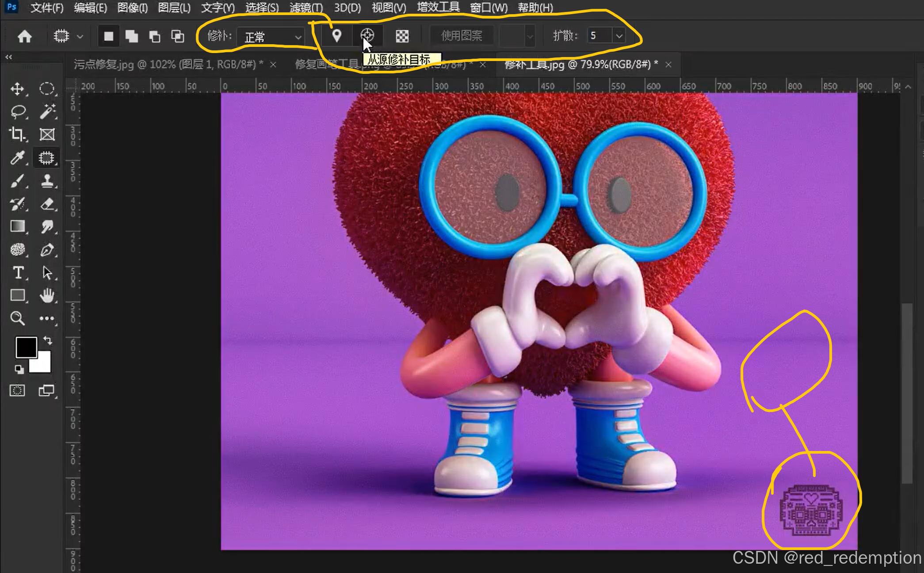Select the Pen tool
The width and height of the screenshot is (924, 573).
[47, 250]
